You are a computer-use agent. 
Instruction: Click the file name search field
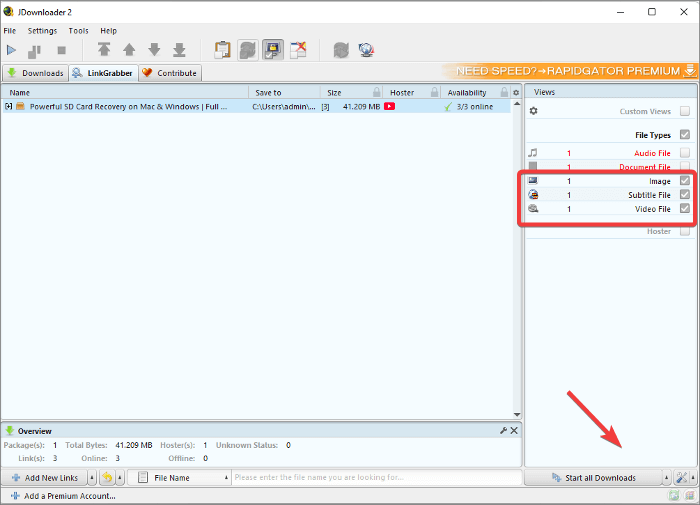pos(375,478)
